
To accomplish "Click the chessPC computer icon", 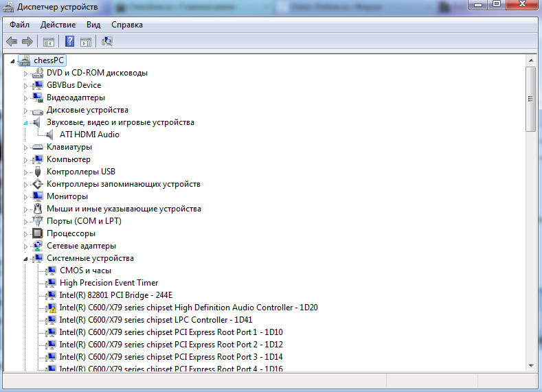I will [25, 61].
